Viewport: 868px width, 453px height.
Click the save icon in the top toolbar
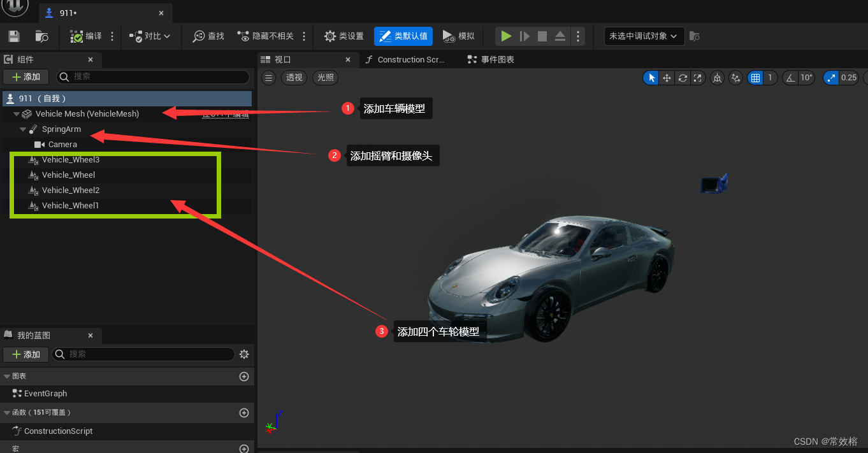13,36
